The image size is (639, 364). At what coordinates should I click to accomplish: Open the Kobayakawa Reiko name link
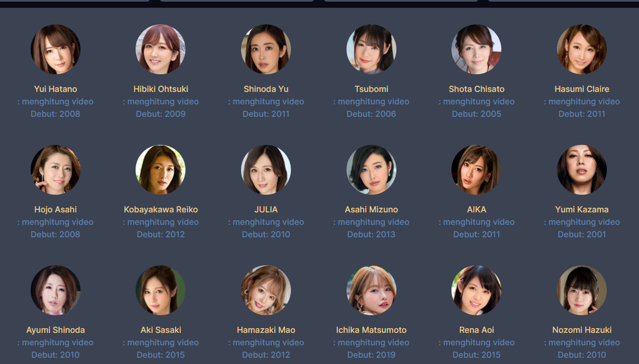[x=161, y=209]
